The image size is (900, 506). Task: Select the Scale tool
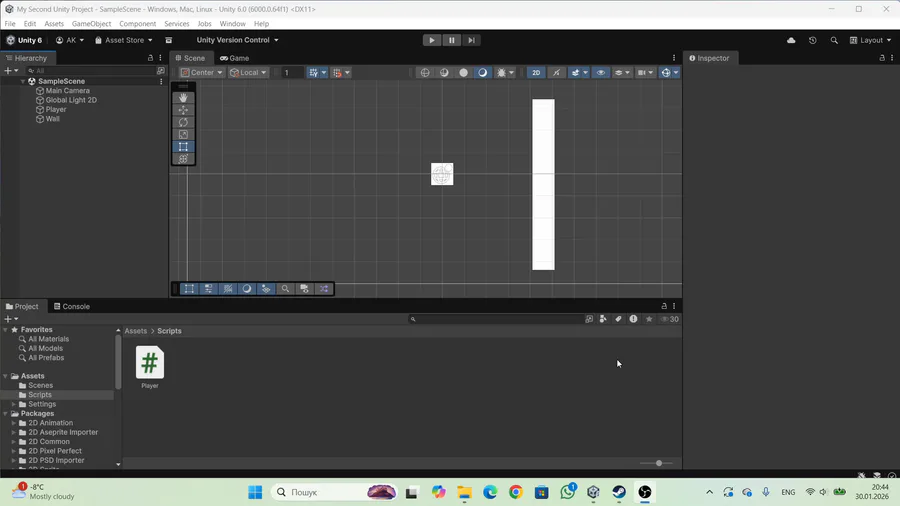point(183,134)
